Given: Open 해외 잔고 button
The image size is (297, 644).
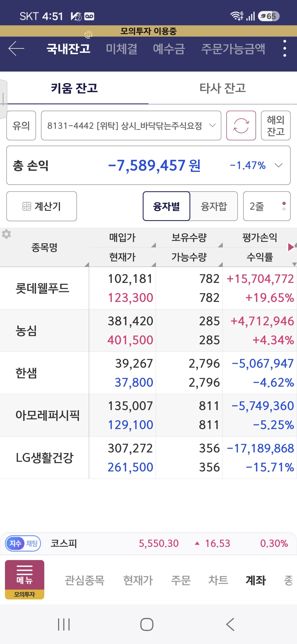Looking at the screenshot, I should click(276, 125).
